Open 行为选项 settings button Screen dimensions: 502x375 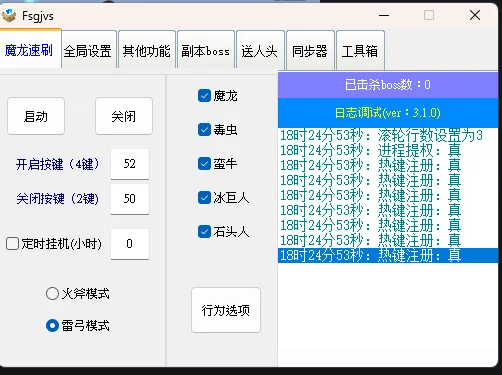point(226,310)
